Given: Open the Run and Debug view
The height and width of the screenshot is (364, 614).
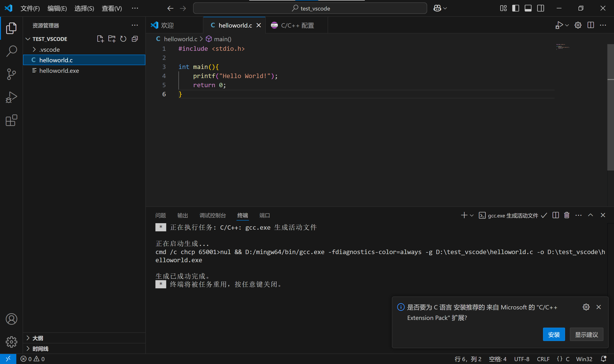Looking at the screenshot, I should 11,97.
